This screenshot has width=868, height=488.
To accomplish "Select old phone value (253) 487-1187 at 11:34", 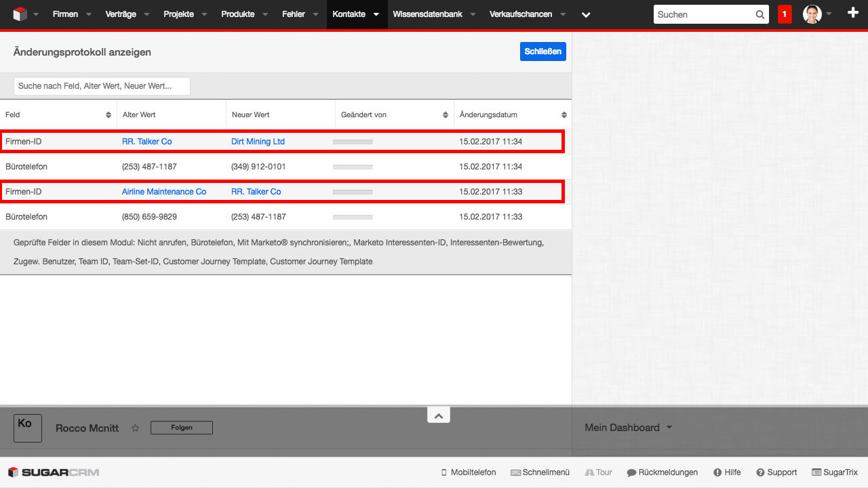I will point(149,167).
